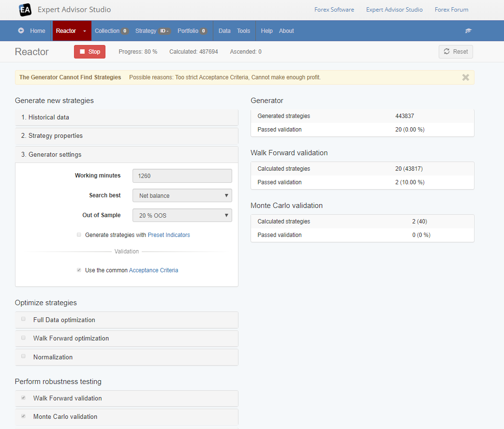
Task: Click the 'Ascended: 0' status text
Action: coord(246,52)
